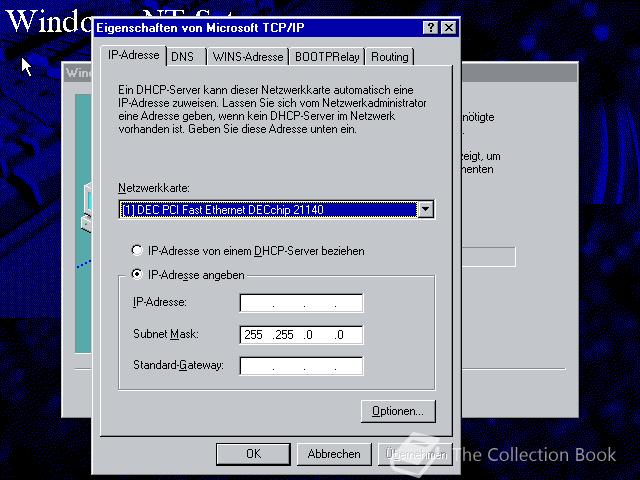
Task: Select the IP-Adresse tab
Action: (133, 55)
